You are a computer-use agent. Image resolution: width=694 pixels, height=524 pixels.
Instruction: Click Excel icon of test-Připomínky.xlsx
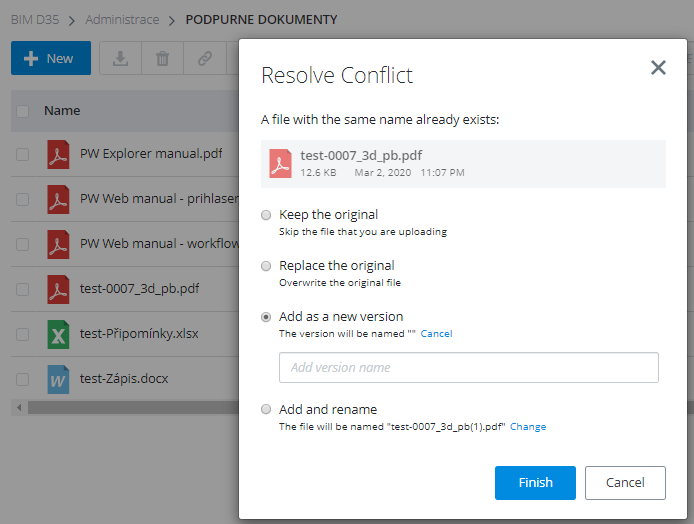[x=58, y=334]
